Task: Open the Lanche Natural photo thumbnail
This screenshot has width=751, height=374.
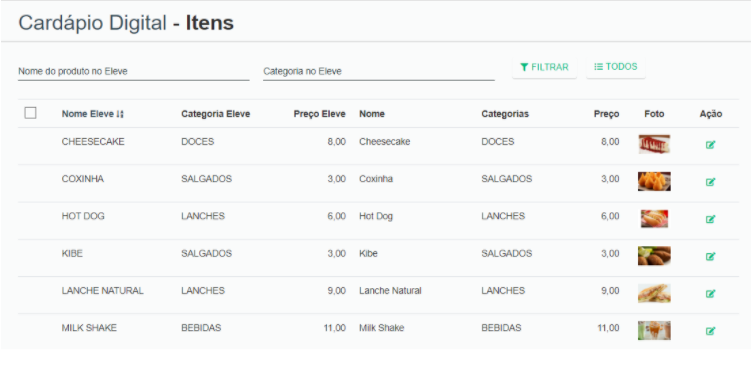Action: pyautogui.click(x=654, y=293)
